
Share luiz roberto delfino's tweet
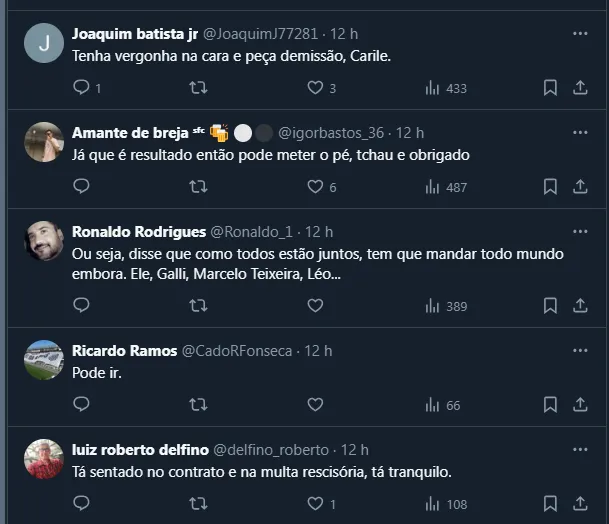(580, 503)
